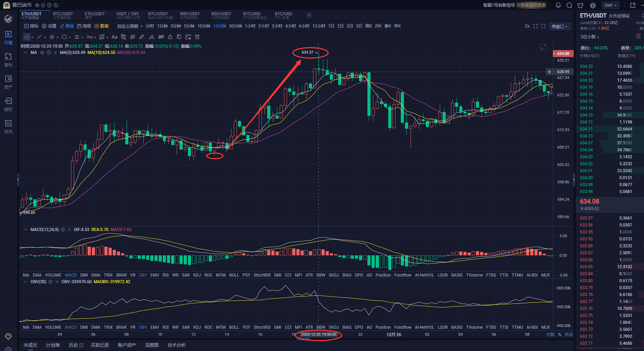Open the 2位小数 decimal precision dropdown
644x351 pixels.
pos(590,37)
